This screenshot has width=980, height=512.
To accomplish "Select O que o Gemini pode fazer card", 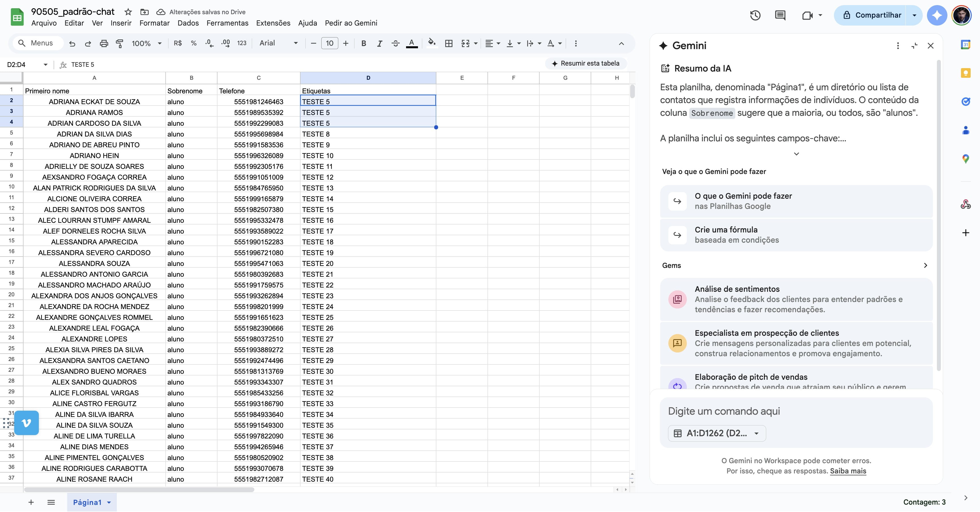I will 796,201.
